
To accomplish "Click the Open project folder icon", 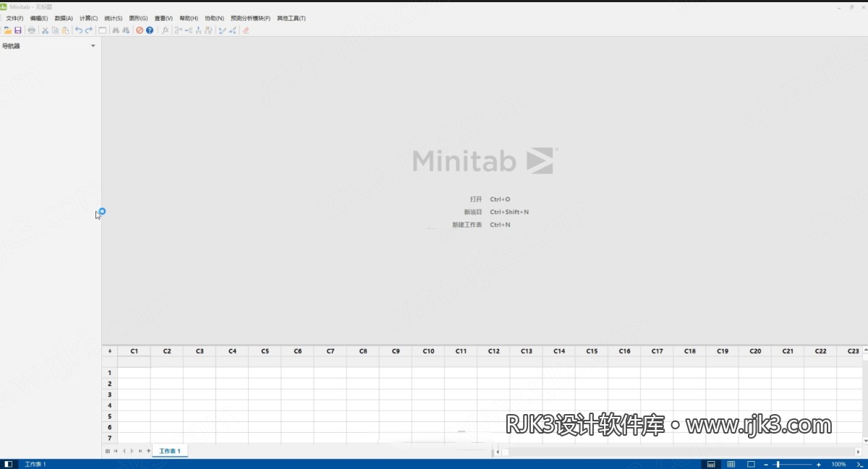I will coord(7,30).
